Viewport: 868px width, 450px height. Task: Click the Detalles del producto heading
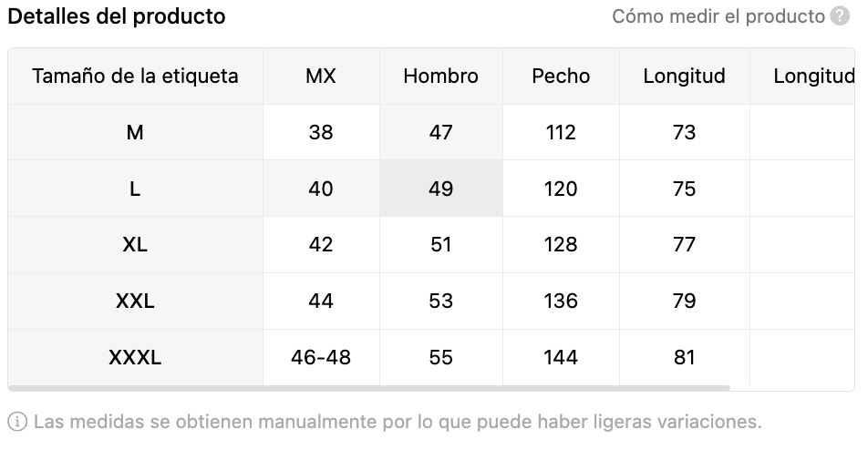pos(117,16)
